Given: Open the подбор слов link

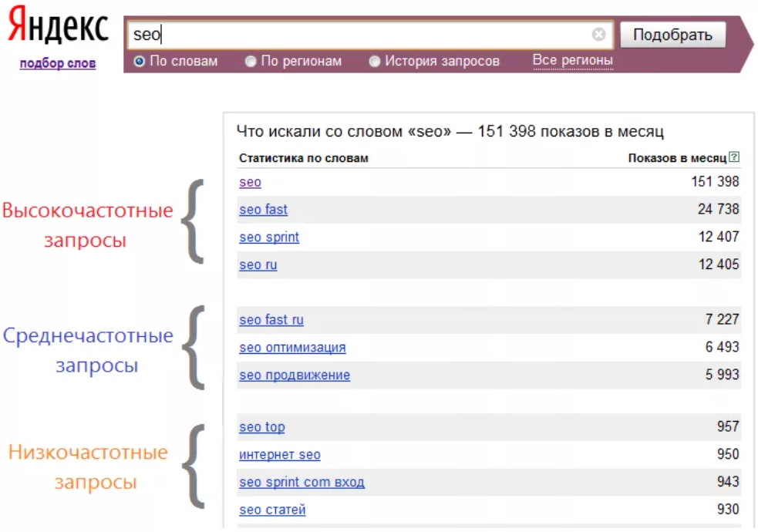Looking at the screenshot, I should [58, 63].
